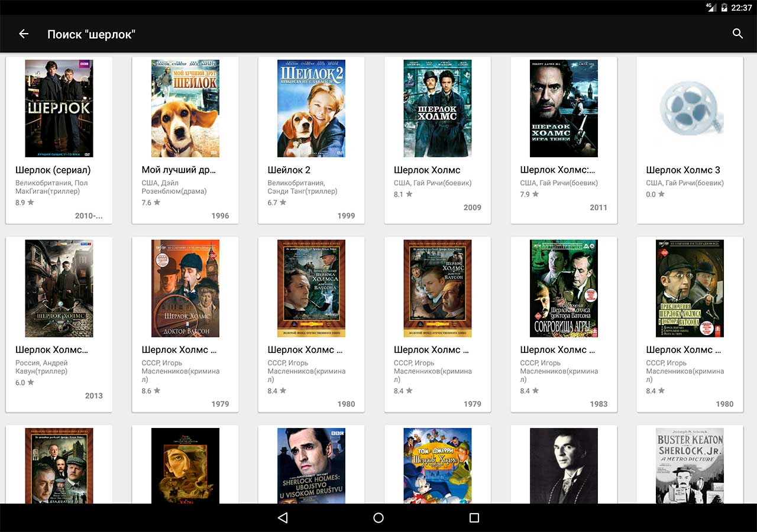The image size is (757, 532).
Task: Select the title 'Шейлок 2'
Action: 289,170
